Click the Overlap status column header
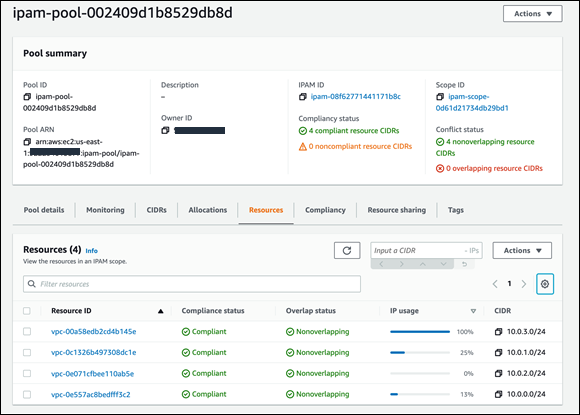 point(311,311)
